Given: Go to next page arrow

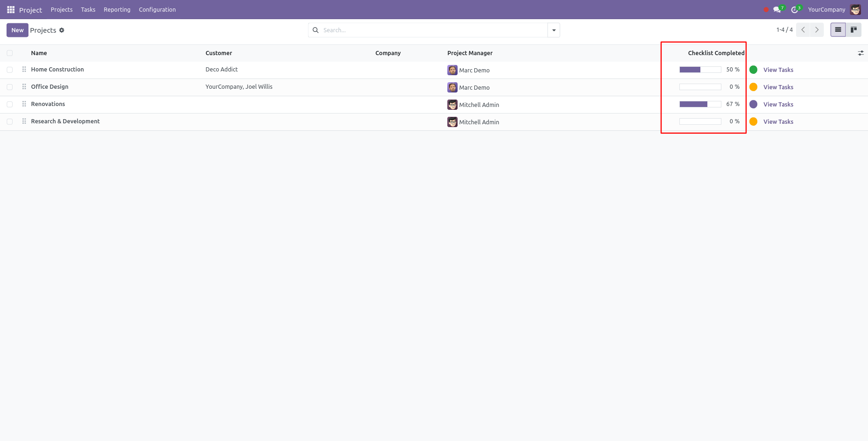Looking at the screenshot, I should tap(817, 30).
